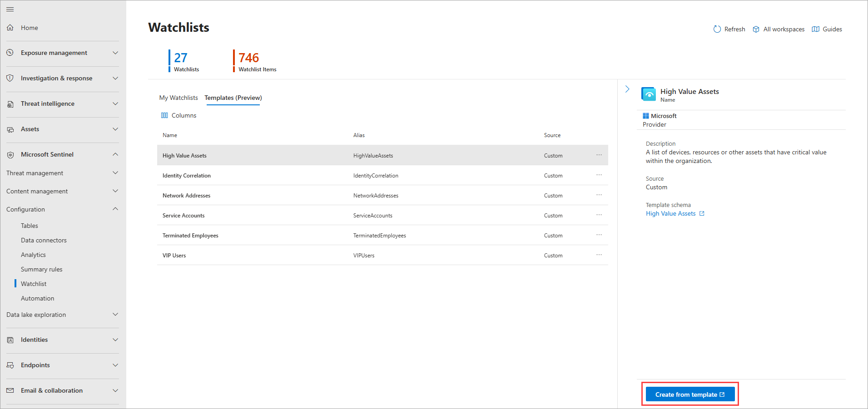Expand the Email & collaboration section

[115, 390]
